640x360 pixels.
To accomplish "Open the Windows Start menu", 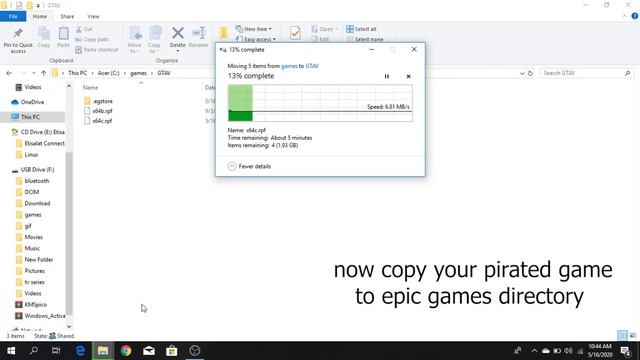I will [x=11, y=351].
